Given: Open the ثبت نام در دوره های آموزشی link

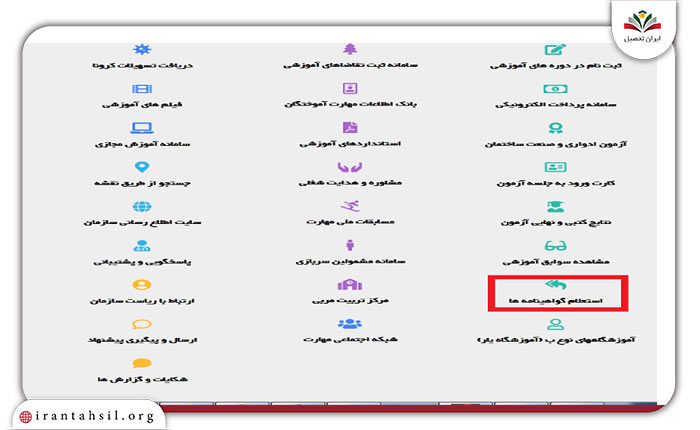Looking at the screenshot, I should [555, 66].
